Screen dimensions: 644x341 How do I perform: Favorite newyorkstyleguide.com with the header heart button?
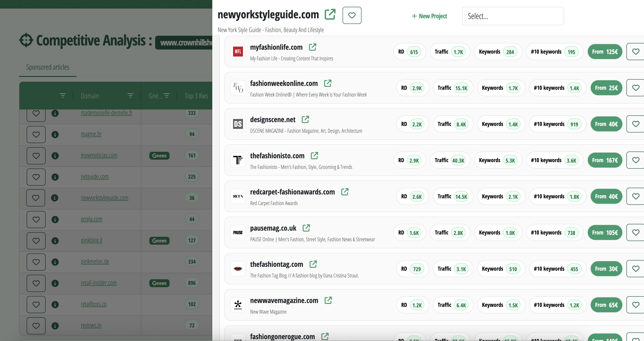click(352, 16)
